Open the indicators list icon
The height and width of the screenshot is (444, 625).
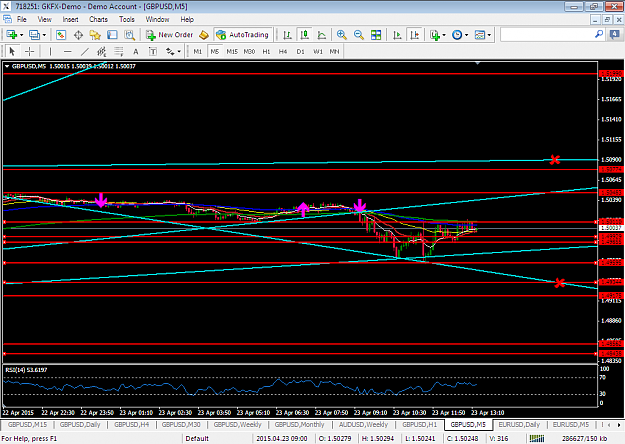434,35
